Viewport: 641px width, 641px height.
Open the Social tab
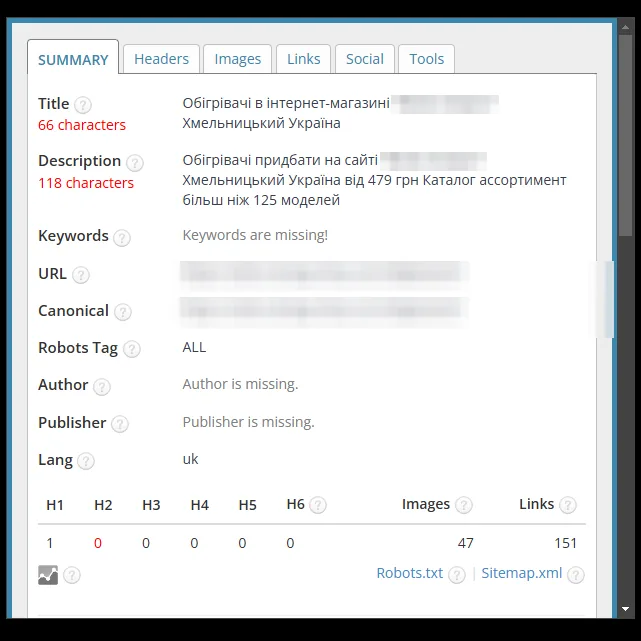[x=365, y=59]
